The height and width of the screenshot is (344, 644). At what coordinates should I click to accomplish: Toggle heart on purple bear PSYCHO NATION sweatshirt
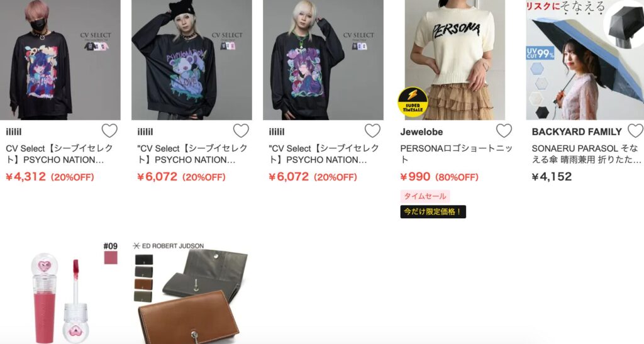tap(241, 131)
